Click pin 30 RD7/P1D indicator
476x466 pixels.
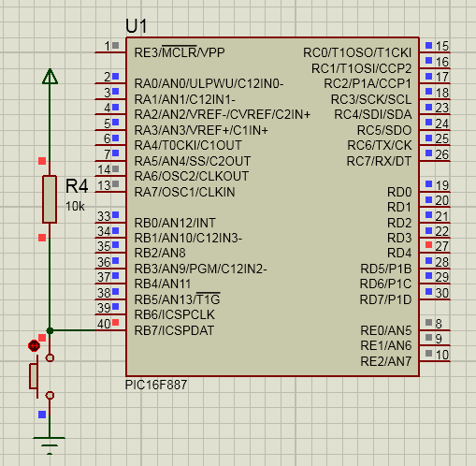pyautogui.click(x=428, y=291)
